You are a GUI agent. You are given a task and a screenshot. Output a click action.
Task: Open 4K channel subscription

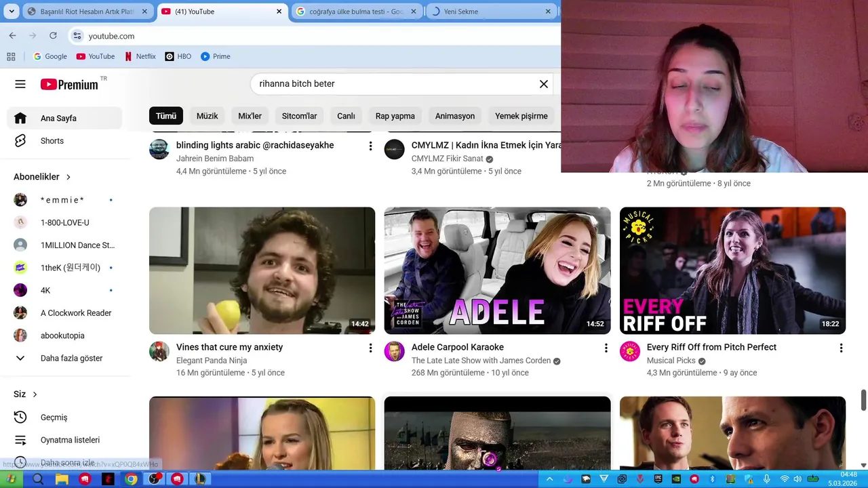[64, 290]
